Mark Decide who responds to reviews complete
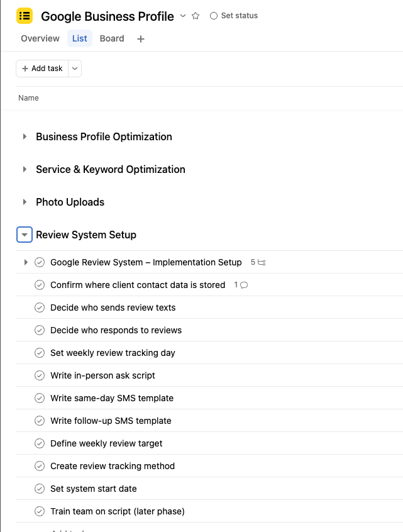Screen dimensions: 403x532 pyautogui.click(x=40, y=330)
